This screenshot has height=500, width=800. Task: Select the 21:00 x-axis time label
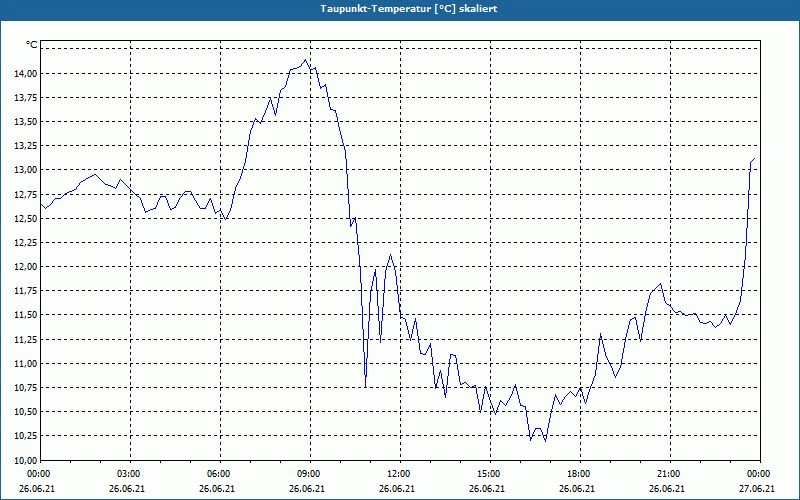[669, 474]
